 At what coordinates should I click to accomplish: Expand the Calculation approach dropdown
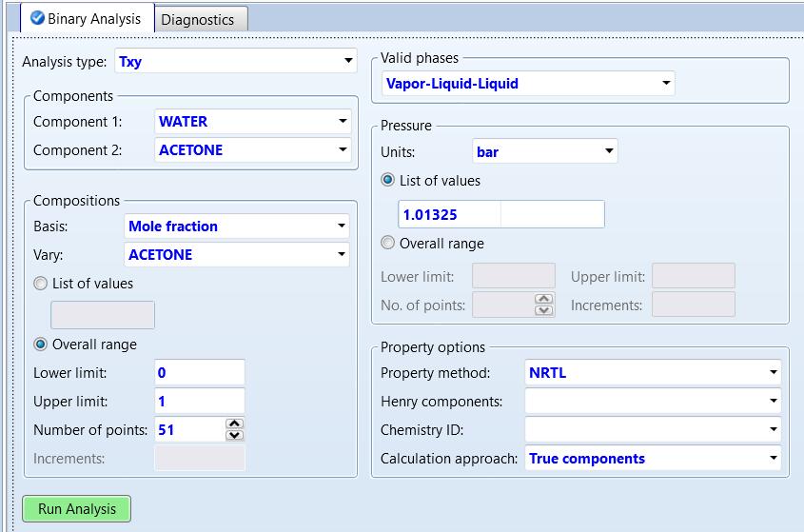tap(773, 459)
